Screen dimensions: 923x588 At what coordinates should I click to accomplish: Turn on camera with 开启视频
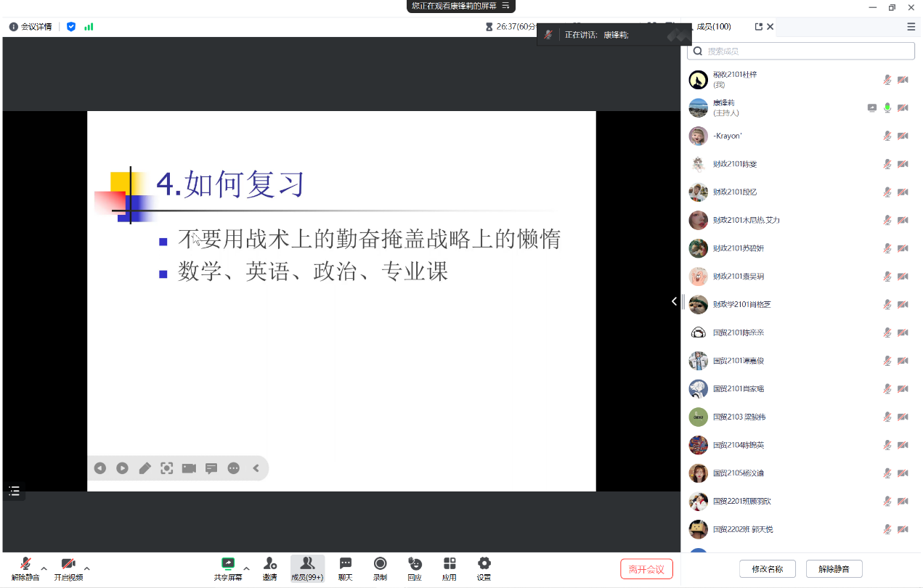tap(68, 568)
